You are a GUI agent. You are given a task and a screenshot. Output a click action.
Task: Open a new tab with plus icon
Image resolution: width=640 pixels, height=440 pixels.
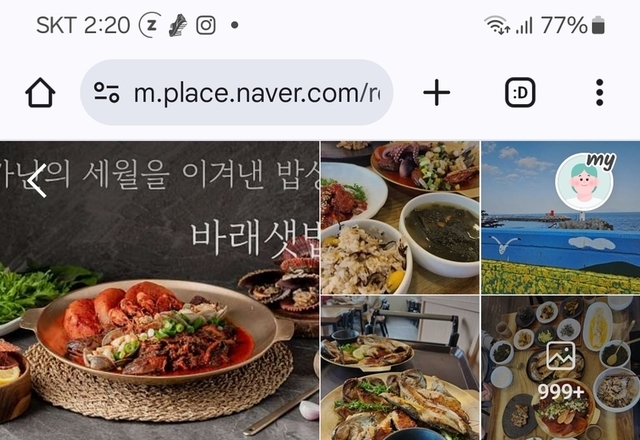[x=436, y=93]
